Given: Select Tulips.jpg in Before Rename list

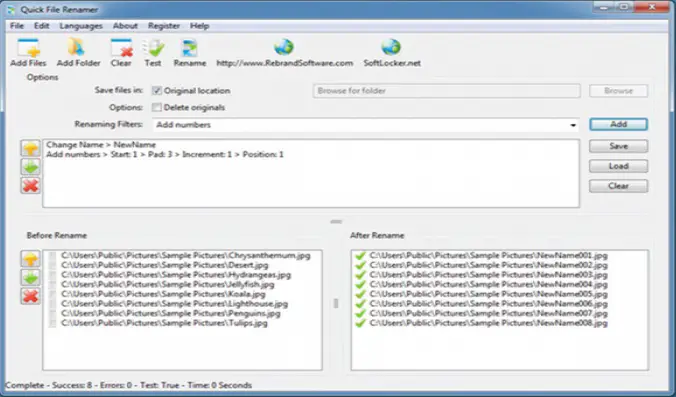Looking at the screenshot, I should click(164, 323).
